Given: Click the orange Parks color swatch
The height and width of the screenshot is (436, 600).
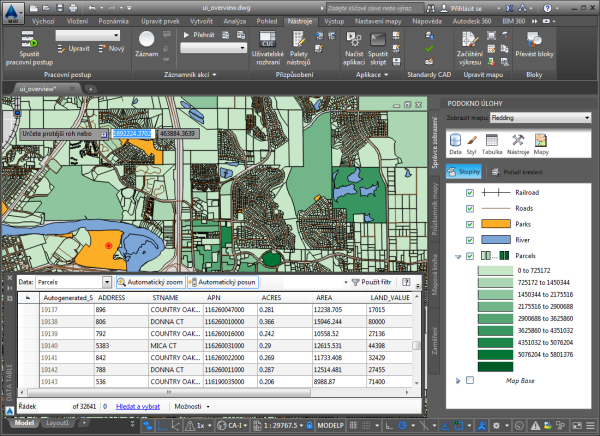Looking at the screenshot, I should pyautogui.click(x=497, y=224).
